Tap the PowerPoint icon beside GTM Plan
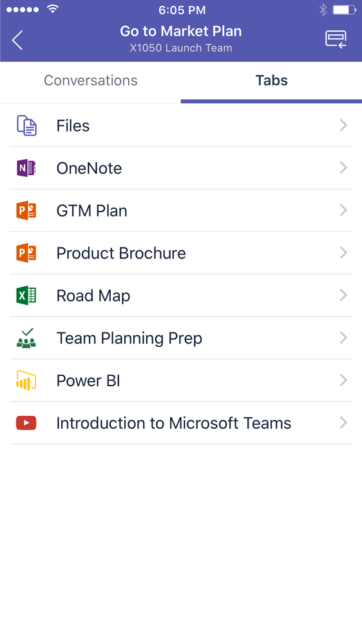The width and height of the screenshot is (362, 644). click(x=26, y=210)
